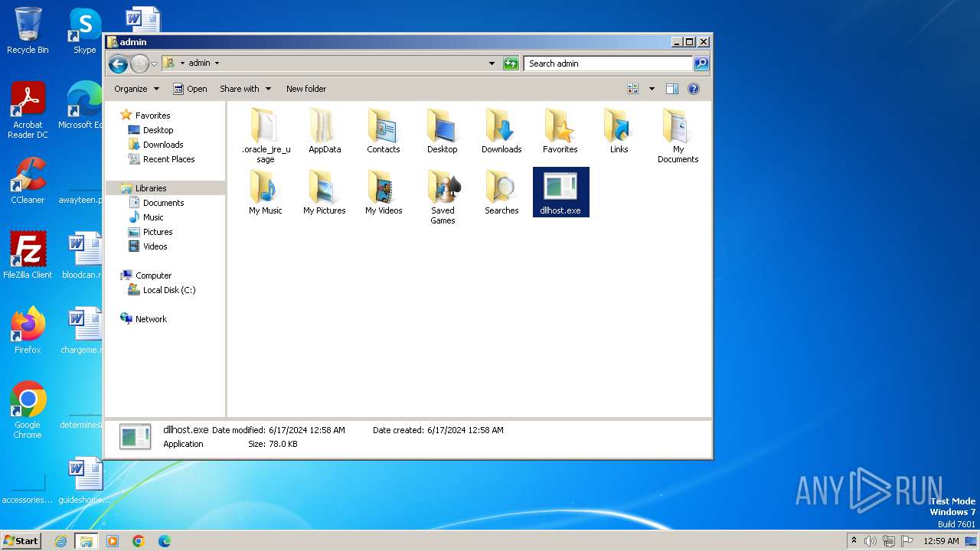Click New folder button
This screenshot has height=551, width=980.
306,89
